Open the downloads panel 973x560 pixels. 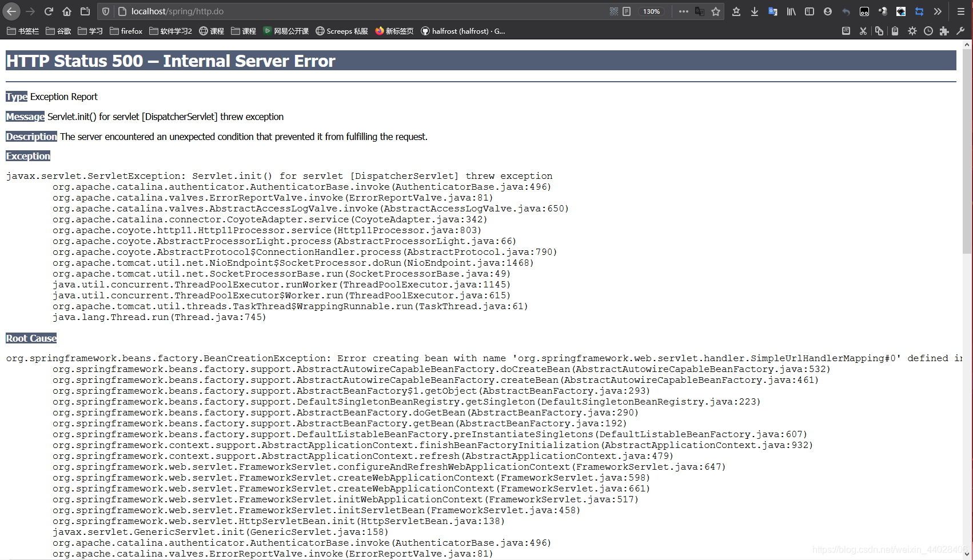755,11
